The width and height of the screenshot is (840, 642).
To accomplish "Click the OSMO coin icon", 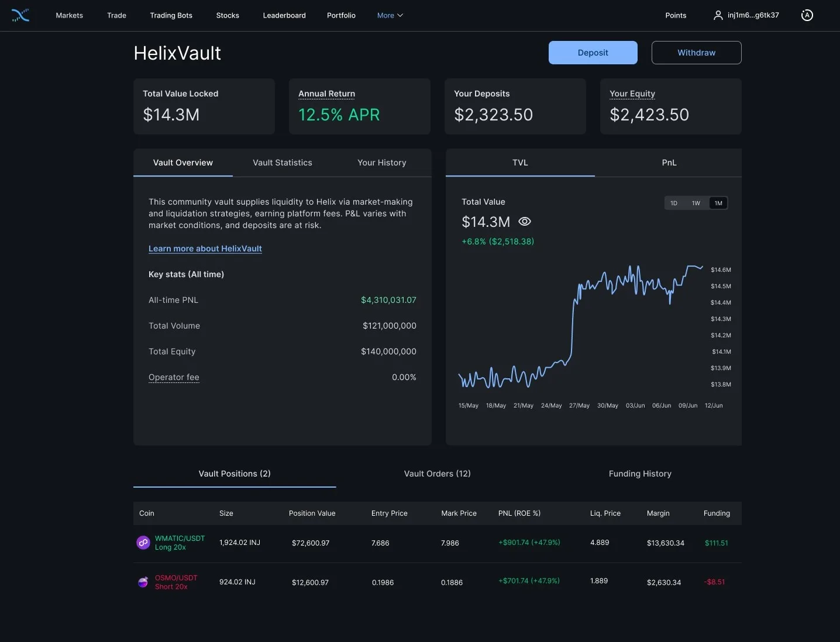I will pos(143,582).
